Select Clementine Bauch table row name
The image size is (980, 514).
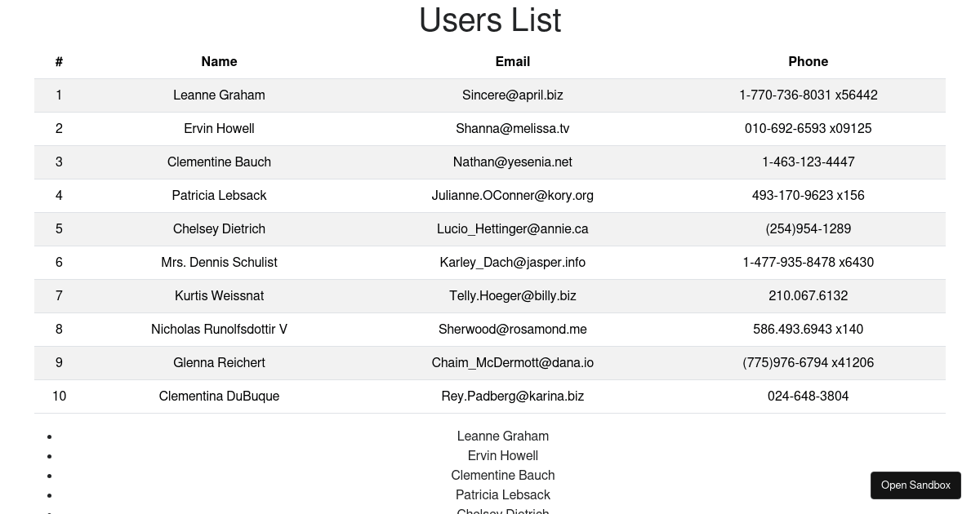[219, 162]
